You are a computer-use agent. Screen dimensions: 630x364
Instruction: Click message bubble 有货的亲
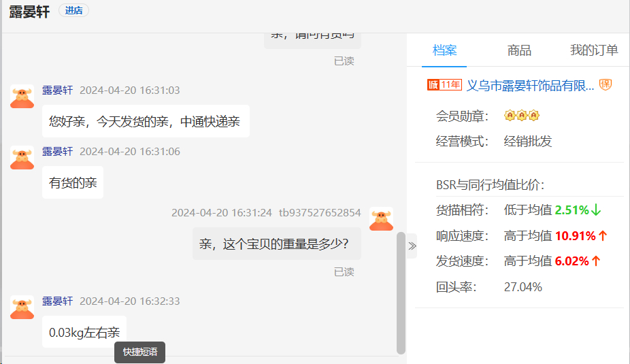point(73,183)
